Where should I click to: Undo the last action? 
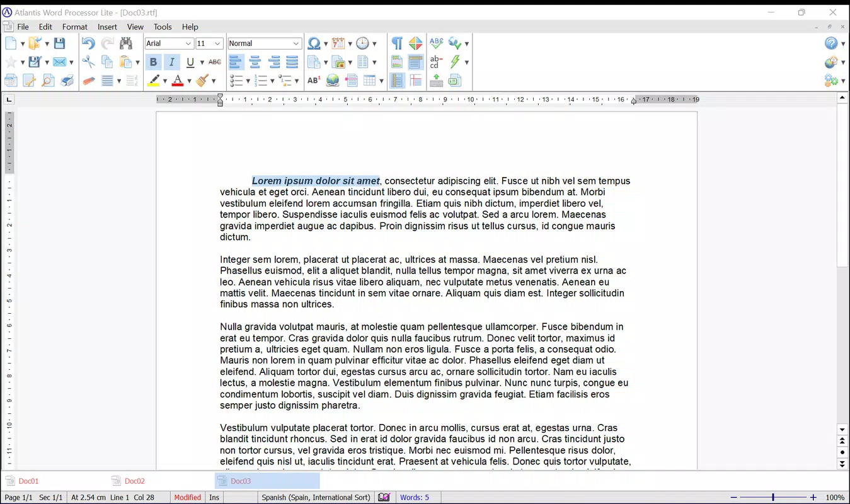[x=88, y=43]
